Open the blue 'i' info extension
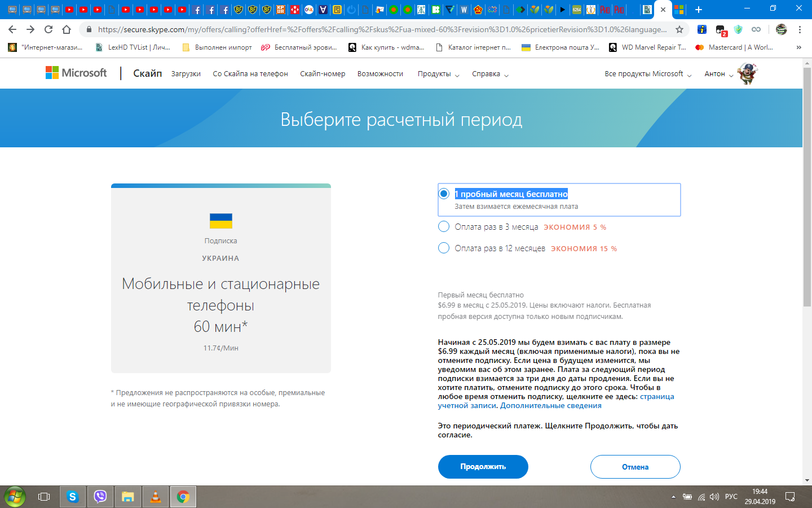The width and height of the screenshot is (812, 508). pos(702,29)
